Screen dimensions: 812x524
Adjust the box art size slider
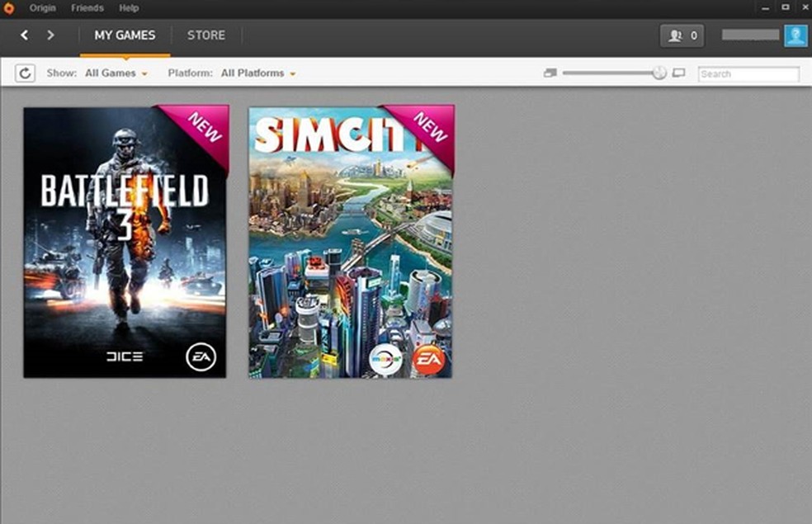pos(658,72)
